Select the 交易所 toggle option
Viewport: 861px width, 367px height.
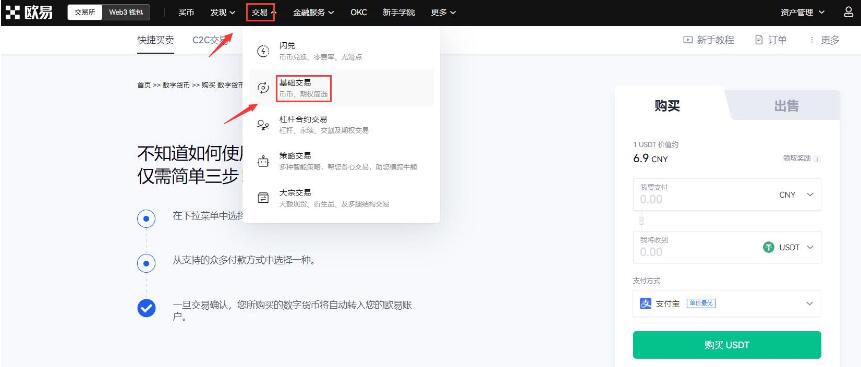(x=85, y=12)
